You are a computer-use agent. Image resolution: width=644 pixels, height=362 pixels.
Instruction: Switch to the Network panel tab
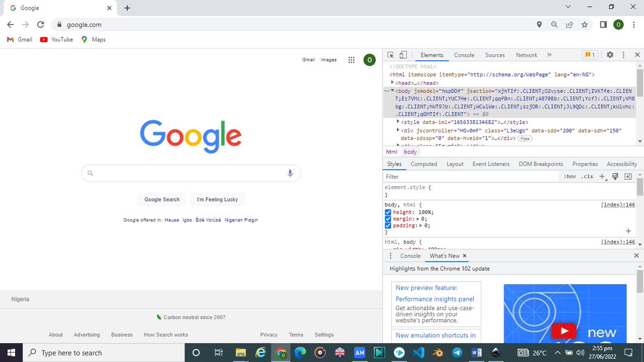[526, 55]
